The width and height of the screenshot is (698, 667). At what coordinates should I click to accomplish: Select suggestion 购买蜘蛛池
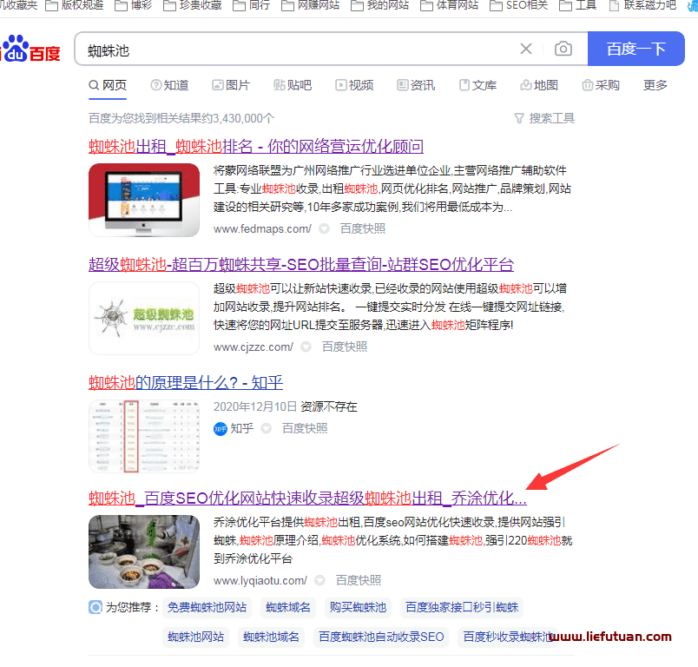pyautogui.click(x=358, y=607)
